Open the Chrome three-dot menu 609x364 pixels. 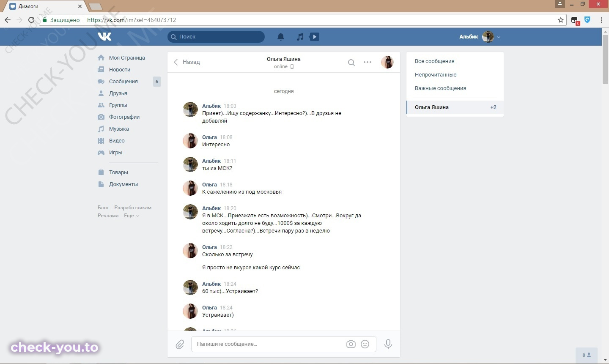click(601, 20)
